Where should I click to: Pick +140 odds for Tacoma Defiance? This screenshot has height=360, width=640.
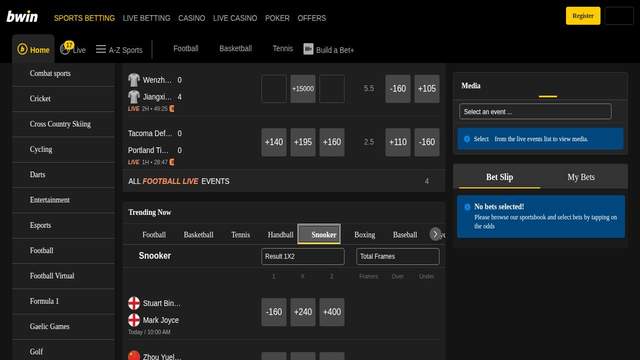coord(274,142)
